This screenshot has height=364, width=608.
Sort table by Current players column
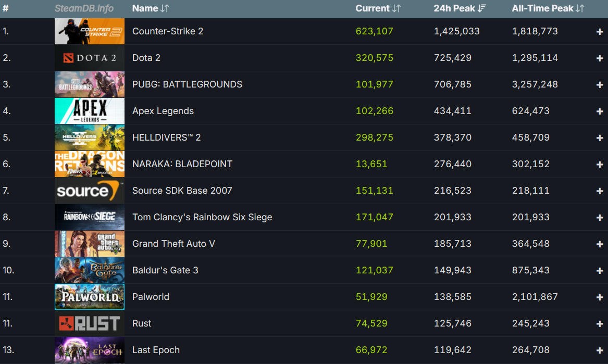point(378,8)
